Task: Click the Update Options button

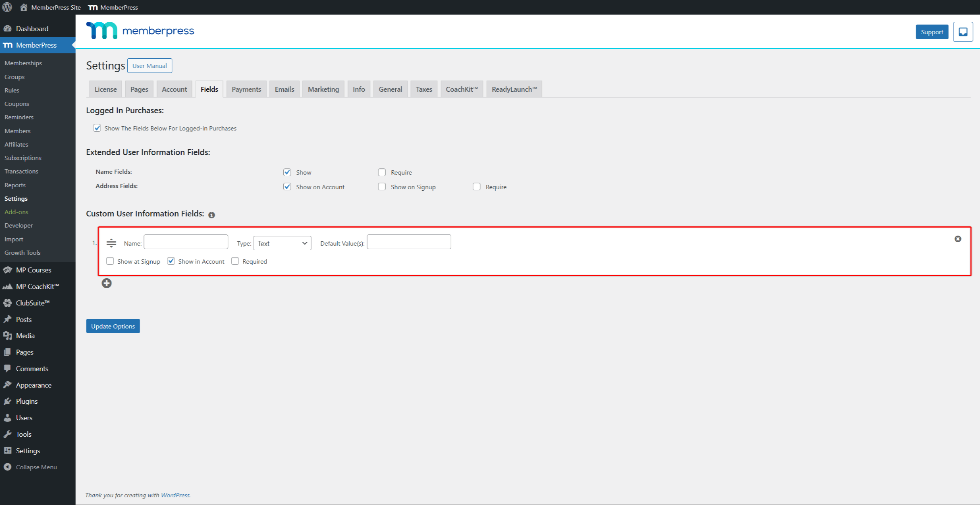Action: click(x=113, y=326)
